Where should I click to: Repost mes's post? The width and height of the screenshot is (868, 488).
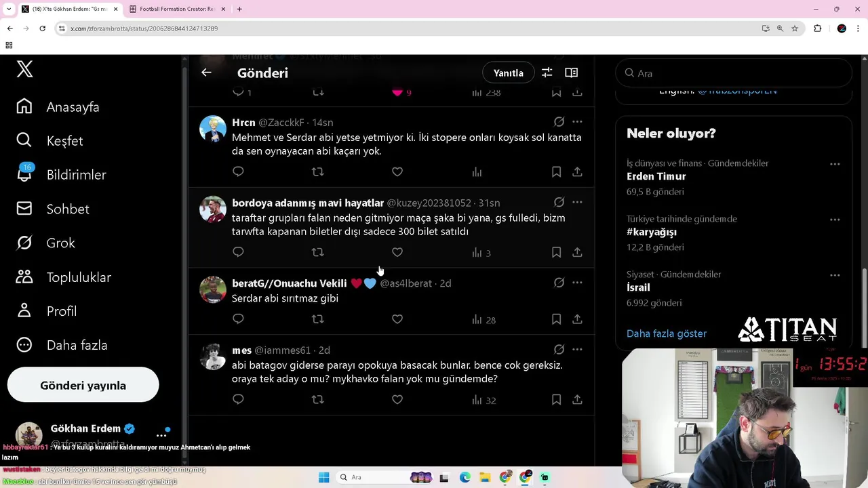[317, 400]
